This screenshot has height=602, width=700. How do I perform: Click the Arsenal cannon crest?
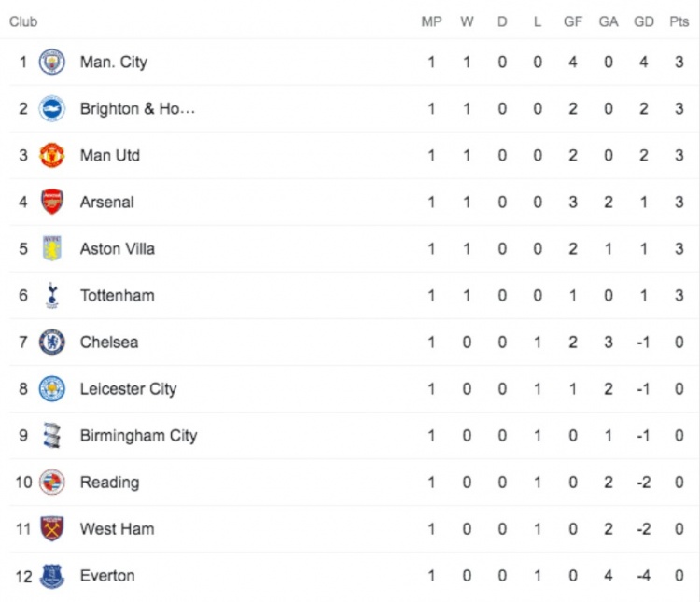tap(51, 202)
